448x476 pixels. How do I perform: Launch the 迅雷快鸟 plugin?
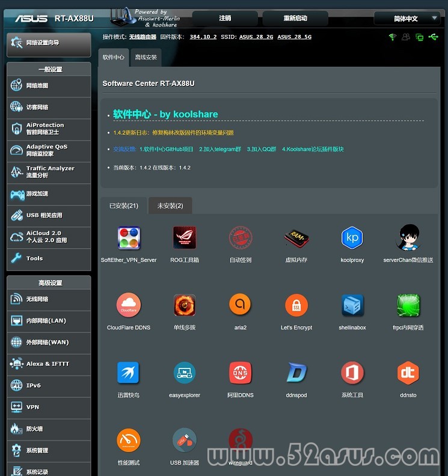tap(128, 373)
